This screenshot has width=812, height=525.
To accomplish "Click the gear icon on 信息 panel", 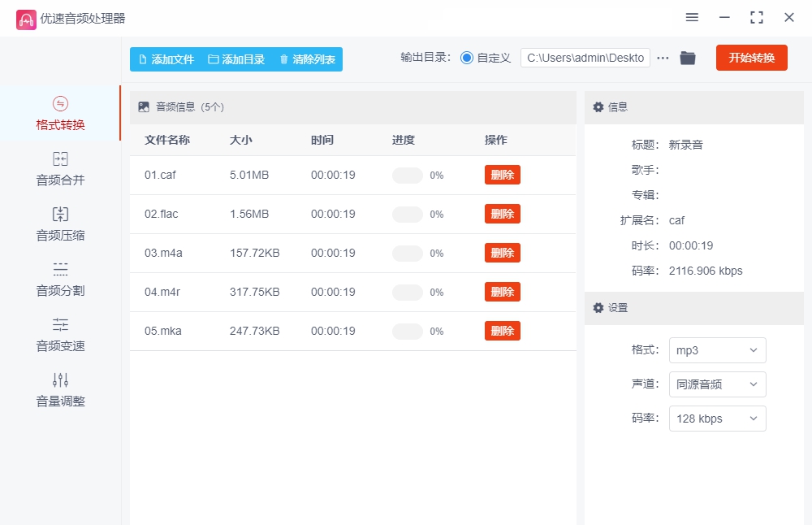I will 598,106.
